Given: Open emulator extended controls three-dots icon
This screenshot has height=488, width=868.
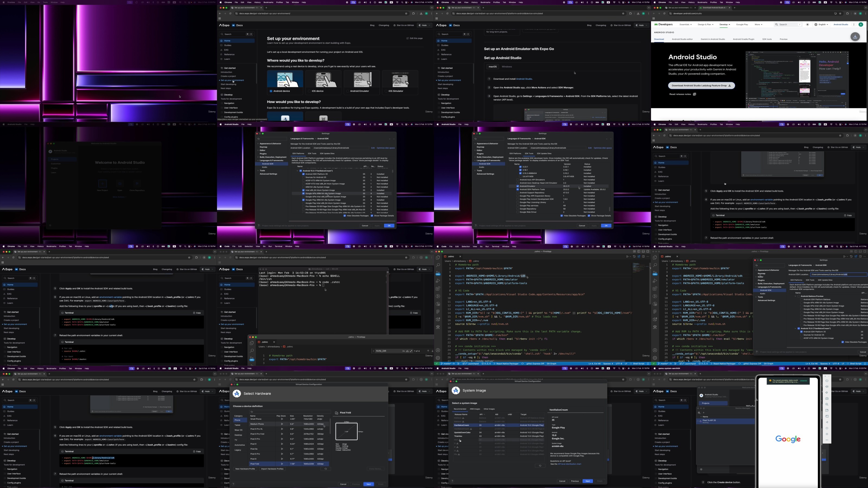Looking at the screenshot, I should pyautogui.click(x=826, y=440).
